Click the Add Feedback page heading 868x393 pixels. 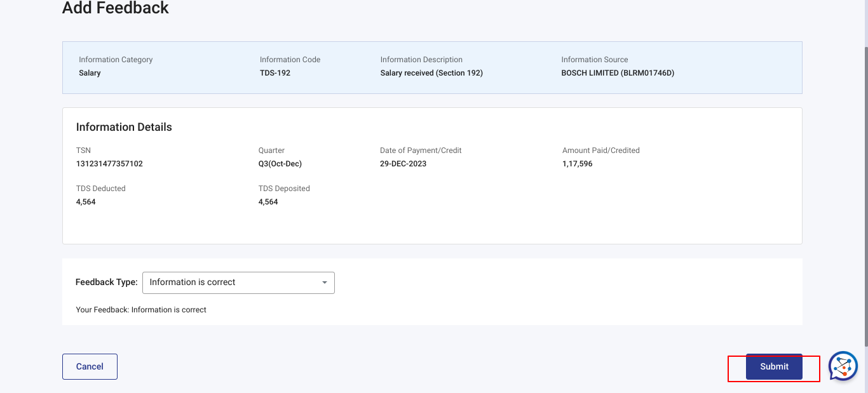tap(116, 8)
